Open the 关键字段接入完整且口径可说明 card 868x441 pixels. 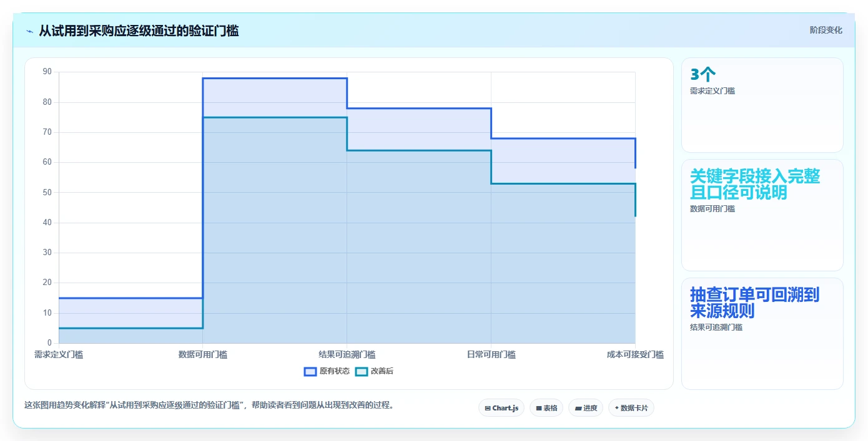762,215
